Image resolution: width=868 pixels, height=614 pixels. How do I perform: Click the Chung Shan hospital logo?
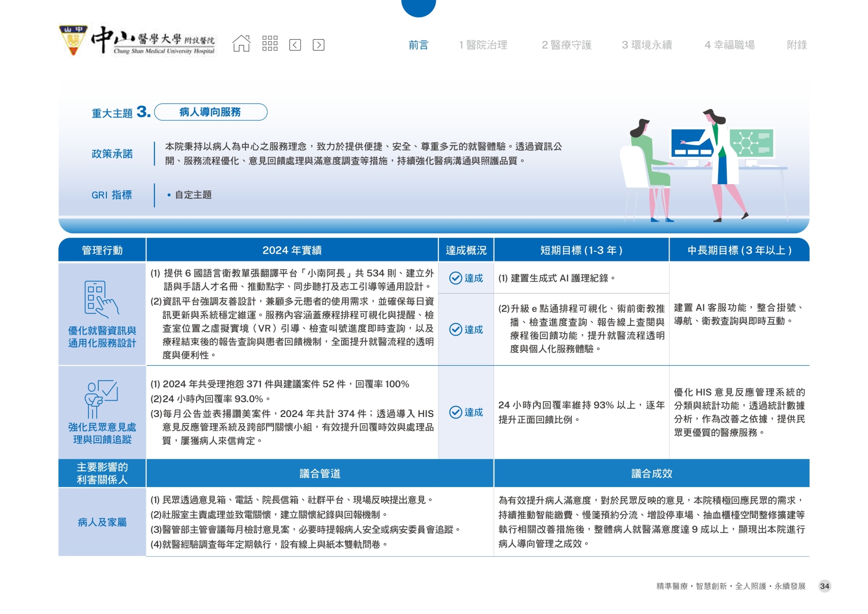click(137, 41)
